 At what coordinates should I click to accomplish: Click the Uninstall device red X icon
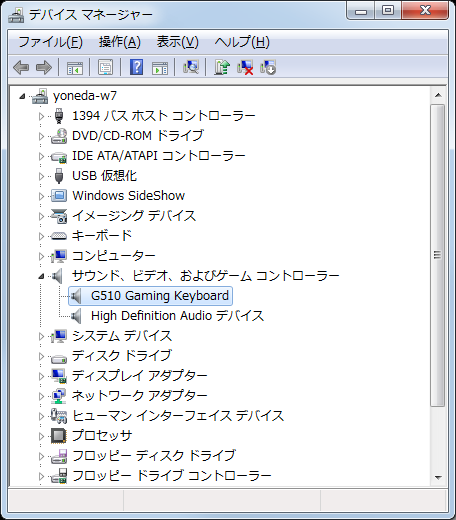pyautogui.click(x=245, y=68)
